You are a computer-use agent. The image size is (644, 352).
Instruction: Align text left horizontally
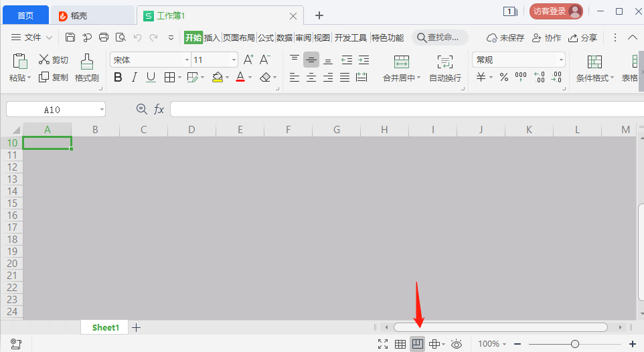click(x=295, y=77)
